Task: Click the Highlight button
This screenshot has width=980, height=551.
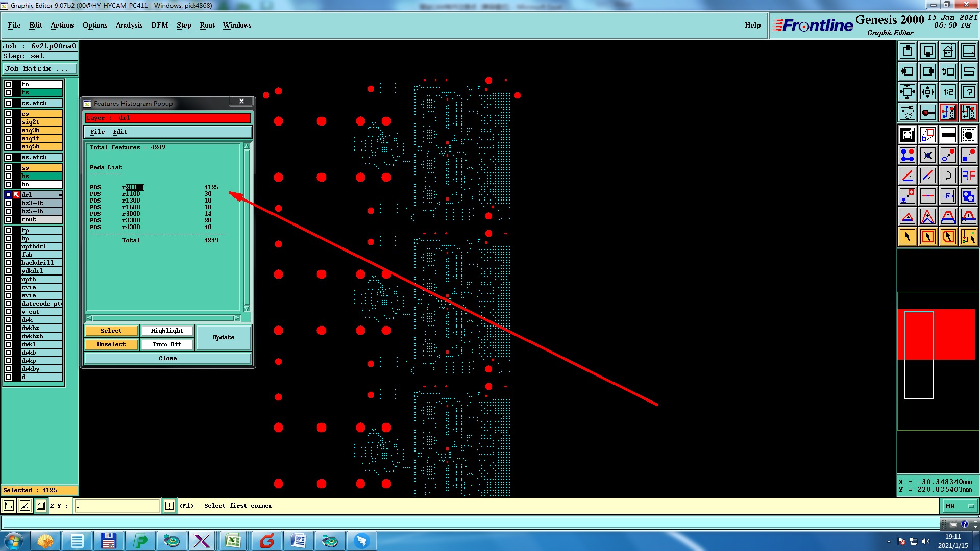Action: 166,331
